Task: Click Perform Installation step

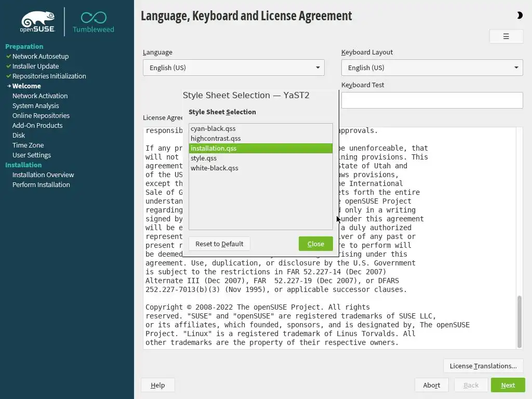Action: click(x=41, y=184)
